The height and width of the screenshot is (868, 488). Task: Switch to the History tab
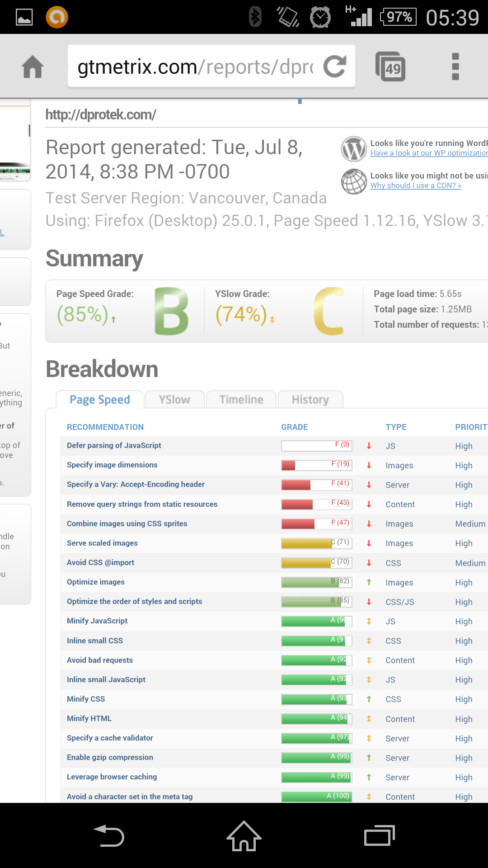310,400
